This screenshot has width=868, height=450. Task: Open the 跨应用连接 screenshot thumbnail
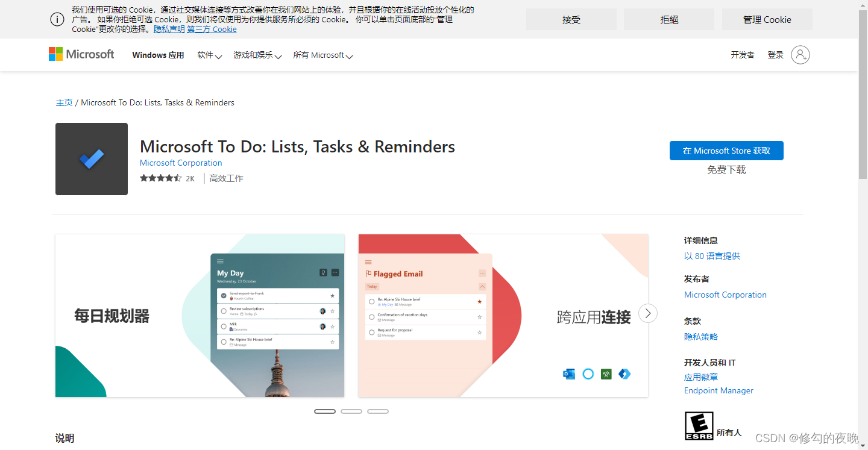pos(503,316)
